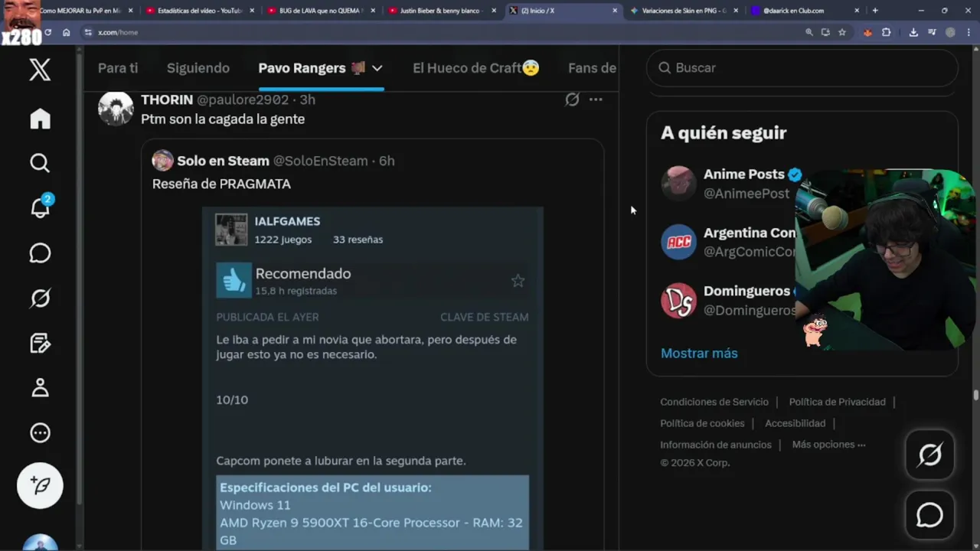This screenshot has height=551, width=980.
Task: Open the Steam review screenshot image
Action: (372, 378)
